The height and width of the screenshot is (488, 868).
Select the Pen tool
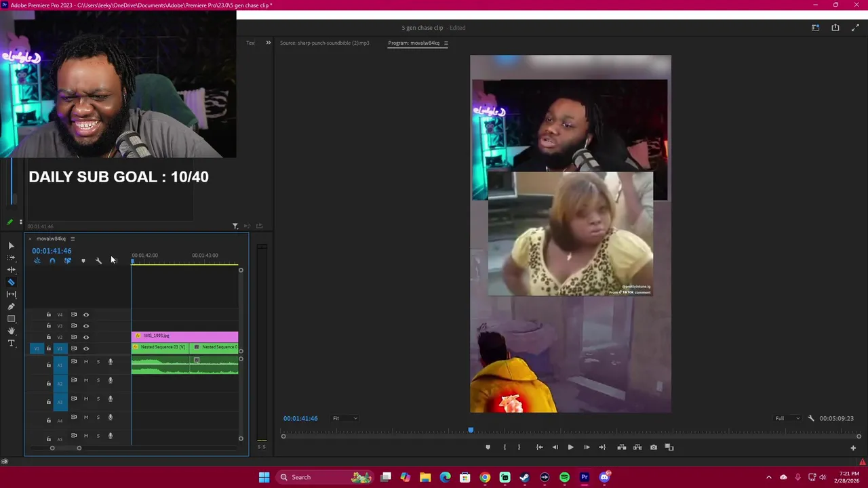tap(11, 306)
